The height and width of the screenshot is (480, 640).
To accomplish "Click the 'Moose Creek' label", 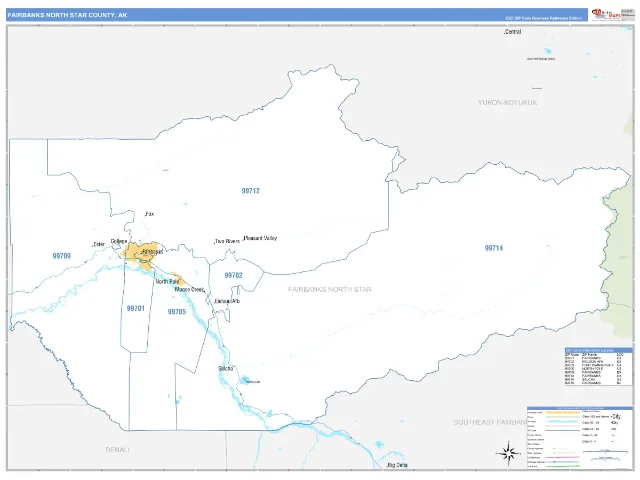I will (x=189, y=289).
